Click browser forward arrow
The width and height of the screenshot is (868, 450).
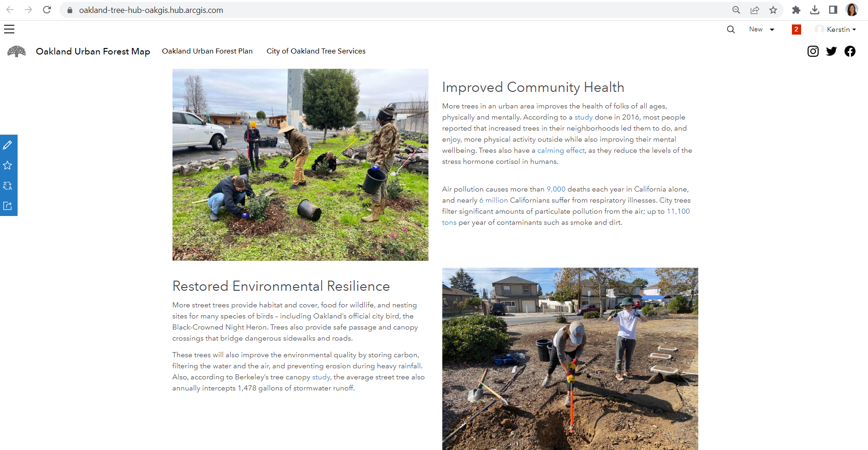[28, 10]
